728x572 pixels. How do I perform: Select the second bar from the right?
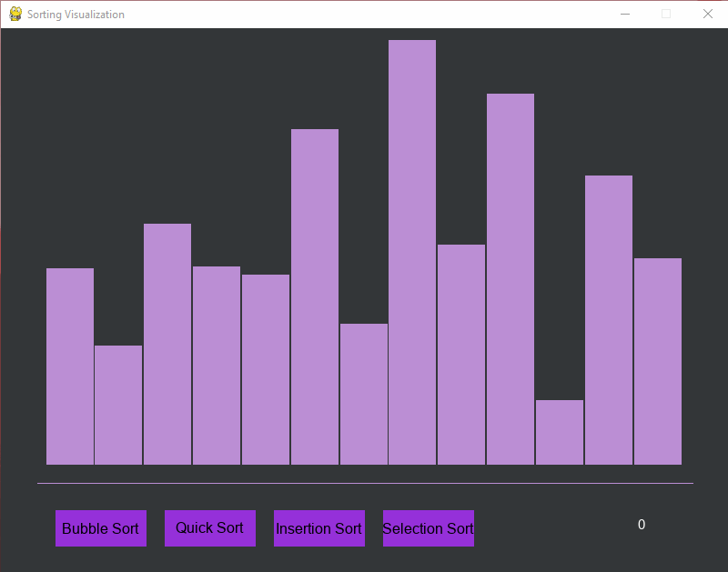pos(609,320)
